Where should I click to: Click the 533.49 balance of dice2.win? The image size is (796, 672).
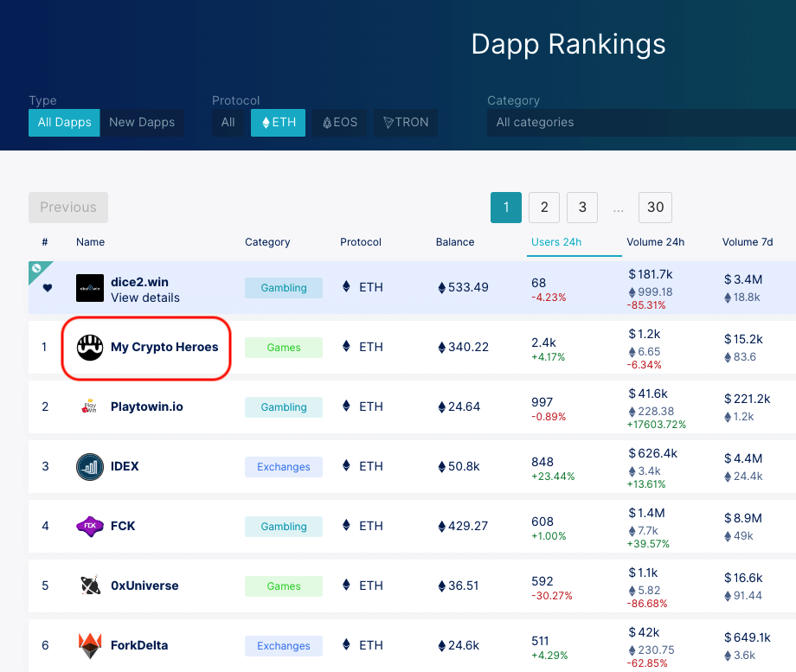click(463, 287)
